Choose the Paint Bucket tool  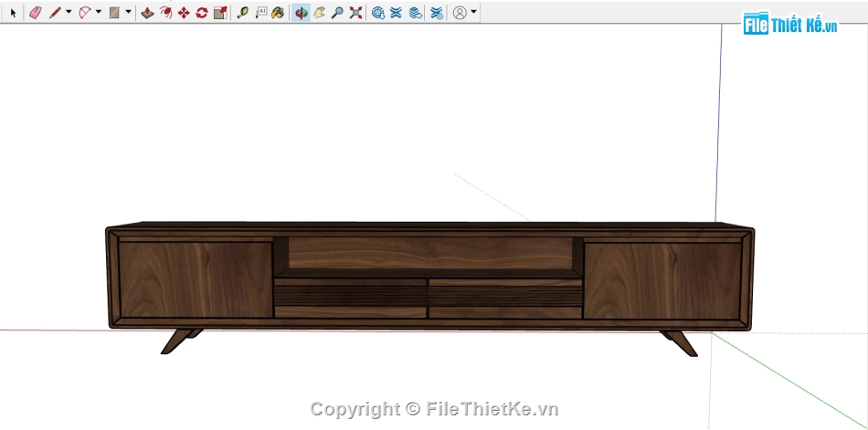point(278,13)
